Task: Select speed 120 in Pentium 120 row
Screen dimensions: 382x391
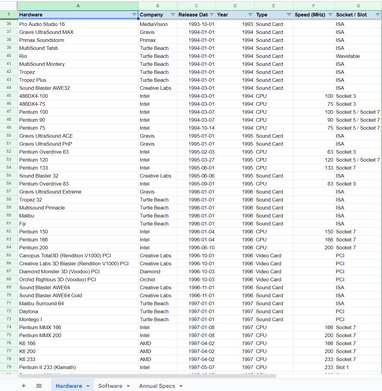Action: [314, 160]
